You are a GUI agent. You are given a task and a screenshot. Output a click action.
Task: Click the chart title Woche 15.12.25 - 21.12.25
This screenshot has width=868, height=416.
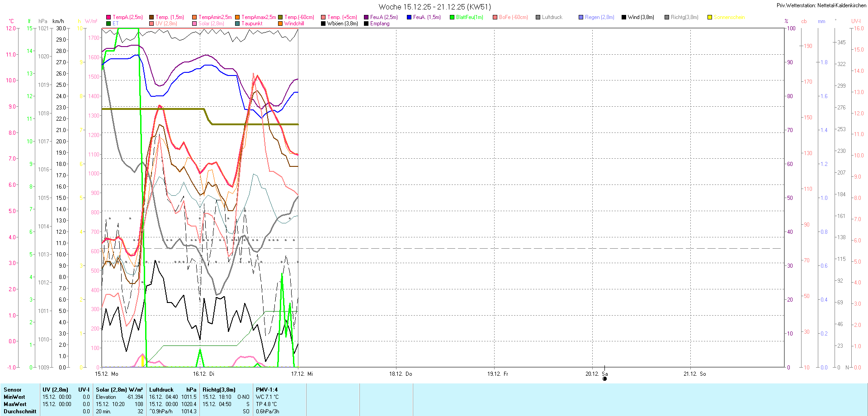434,7
